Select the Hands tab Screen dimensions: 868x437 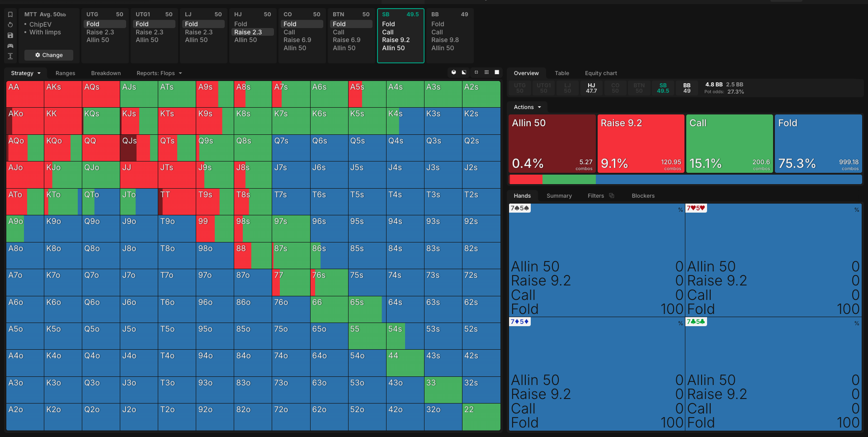point(522,196)
